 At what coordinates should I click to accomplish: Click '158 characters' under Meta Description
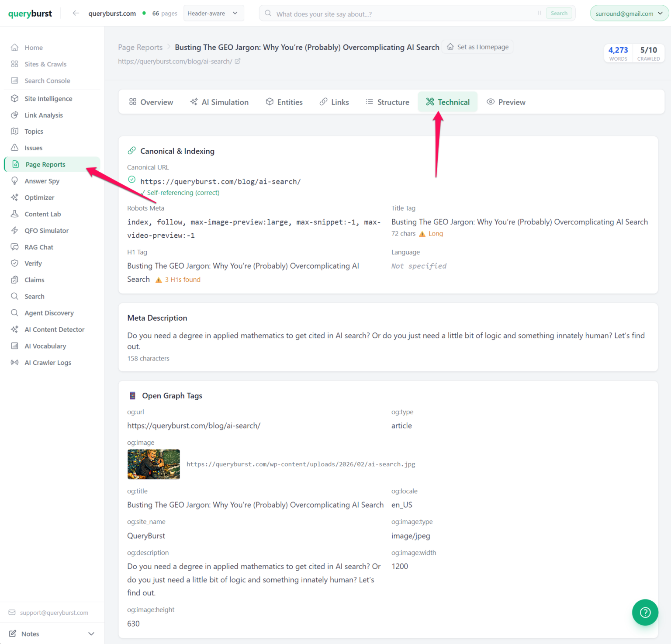[x=148, y=359]
